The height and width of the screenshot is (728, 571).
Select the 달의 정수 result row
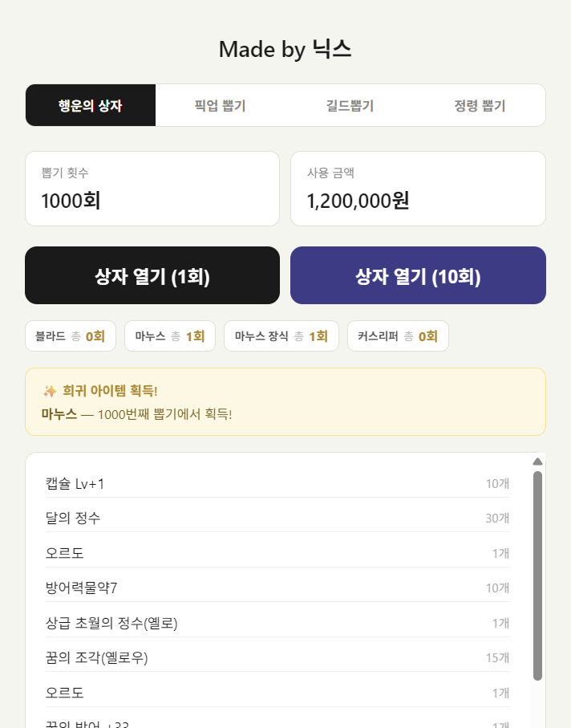coord(277,519)
